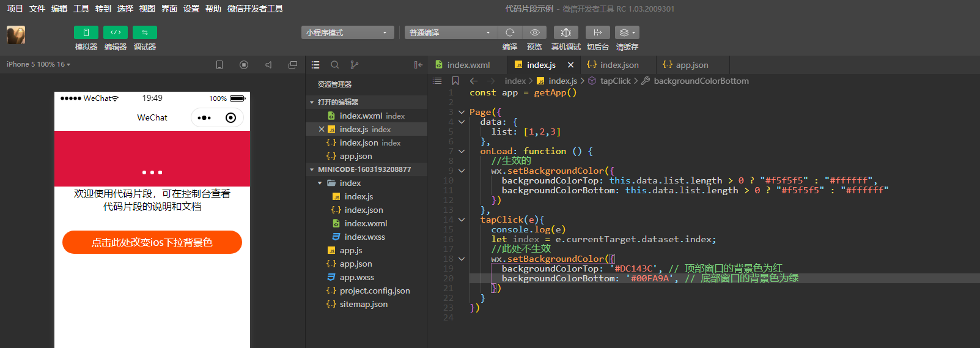Fold the Page block at line 3
Viewport: 980px width, 348px height.
(x=462, y=112)
